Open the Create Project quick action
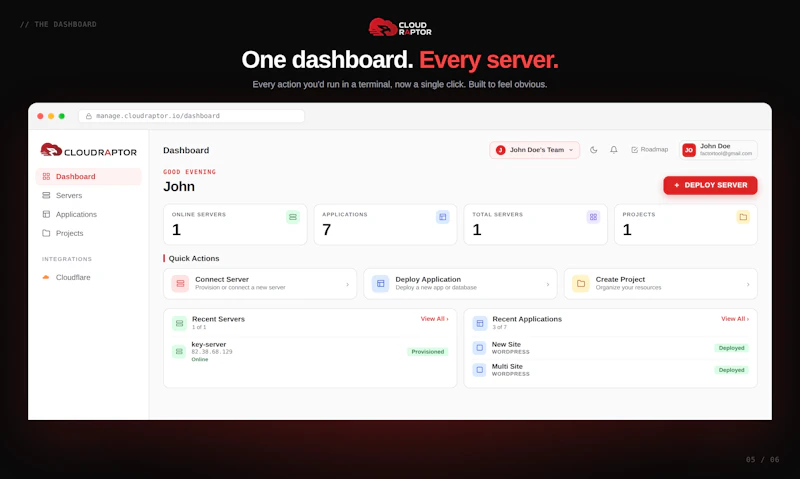 [661, 284]
